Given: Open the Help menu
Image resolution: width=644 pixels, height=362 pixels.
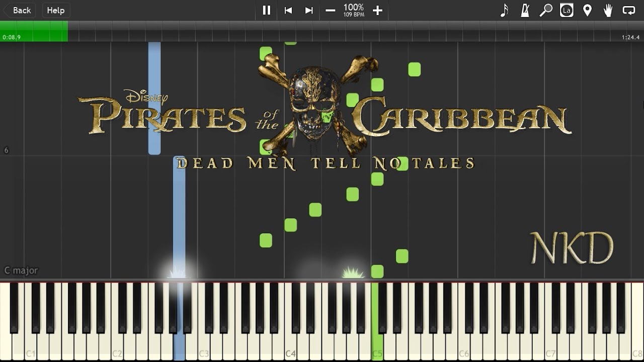Looking at the screenshot, I should pos(56,10).
